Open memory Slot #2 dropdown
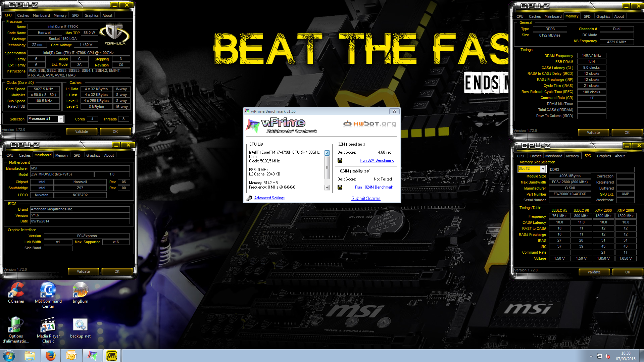The height and width of the screenshot is (362, 644). (543, 169)
